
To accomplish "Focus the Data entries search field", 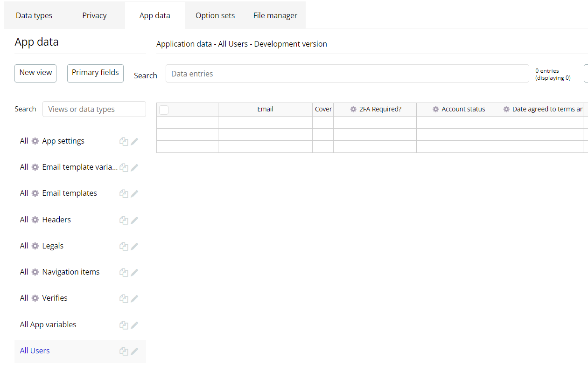I will coord(347,74).
